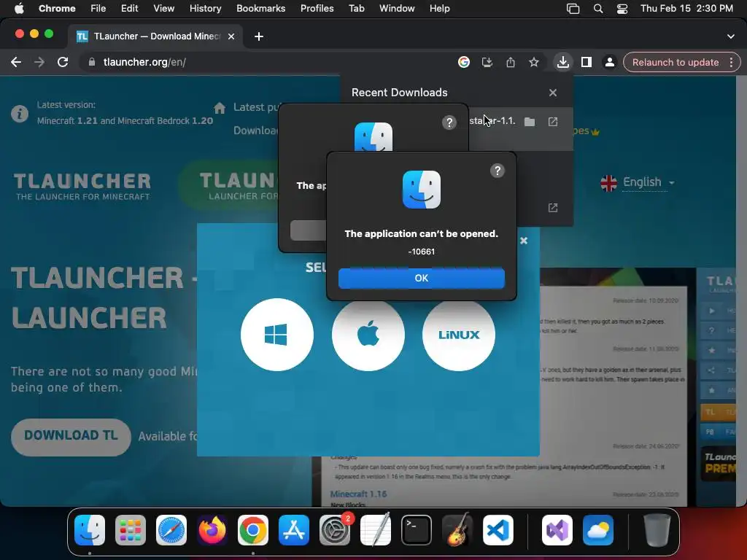Click the Minecraft 1.16 changelog link
747x560 pixels.
pyautogui.click(x=358, y=494)
